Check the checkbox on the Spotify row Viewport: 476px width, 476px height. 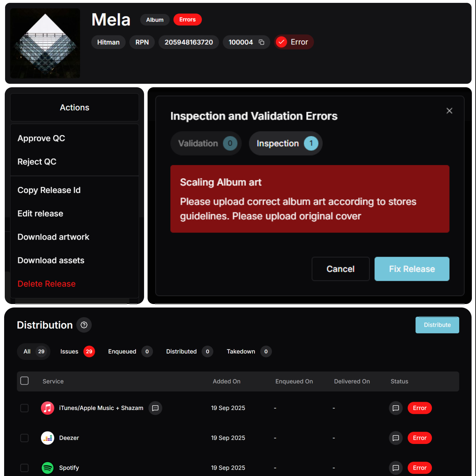coord(24,467)
